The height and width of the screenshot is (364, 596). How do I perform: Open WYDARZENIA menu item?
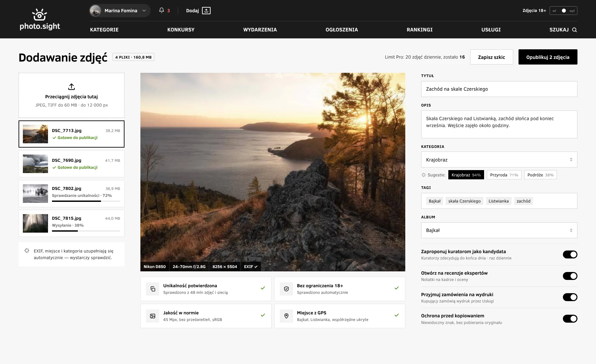point(260,30)
